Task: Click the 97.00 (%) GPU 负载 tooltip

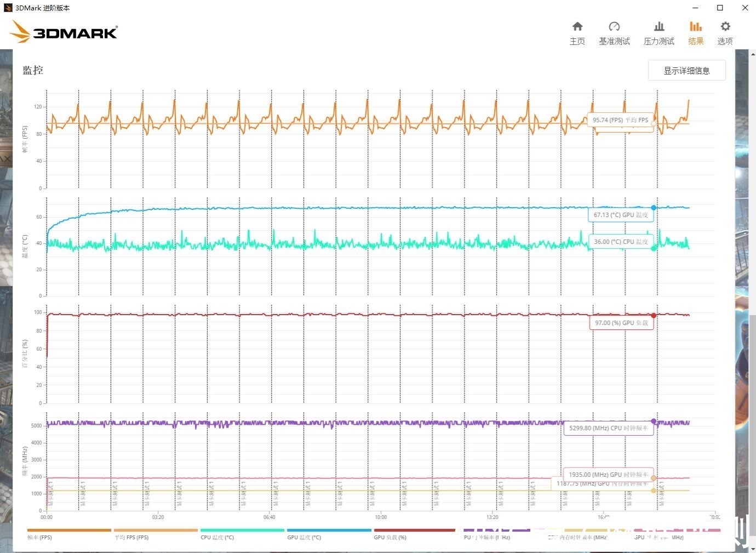Action: [621, 323]
